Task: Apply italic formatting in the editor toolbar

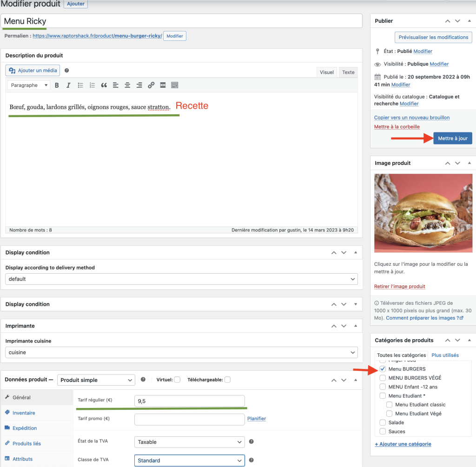Action: point(68,85)
